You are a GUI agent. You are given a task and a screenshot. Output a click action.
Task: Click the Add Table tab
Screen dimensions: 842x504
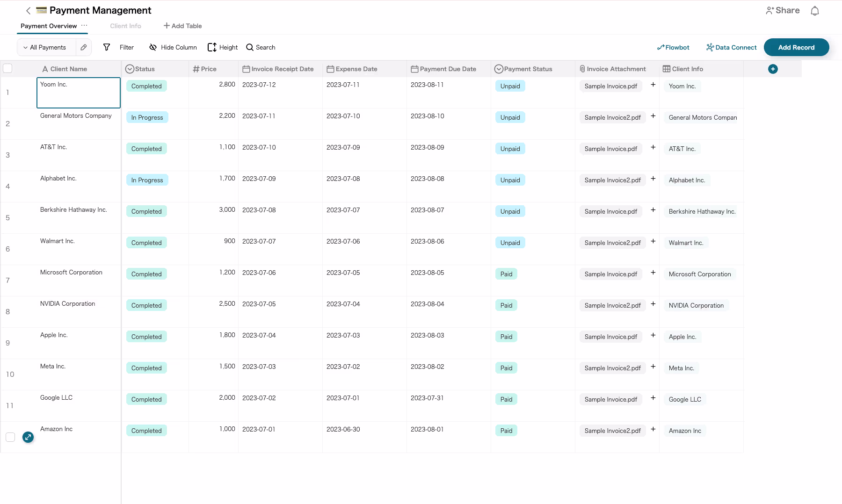[182, 26]
